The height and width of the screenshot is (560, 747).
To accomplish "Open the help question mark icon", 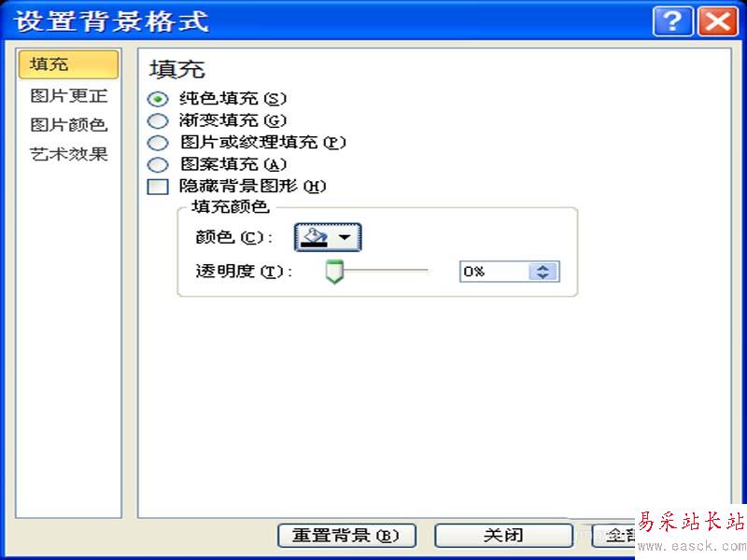I will pos(672,21).
